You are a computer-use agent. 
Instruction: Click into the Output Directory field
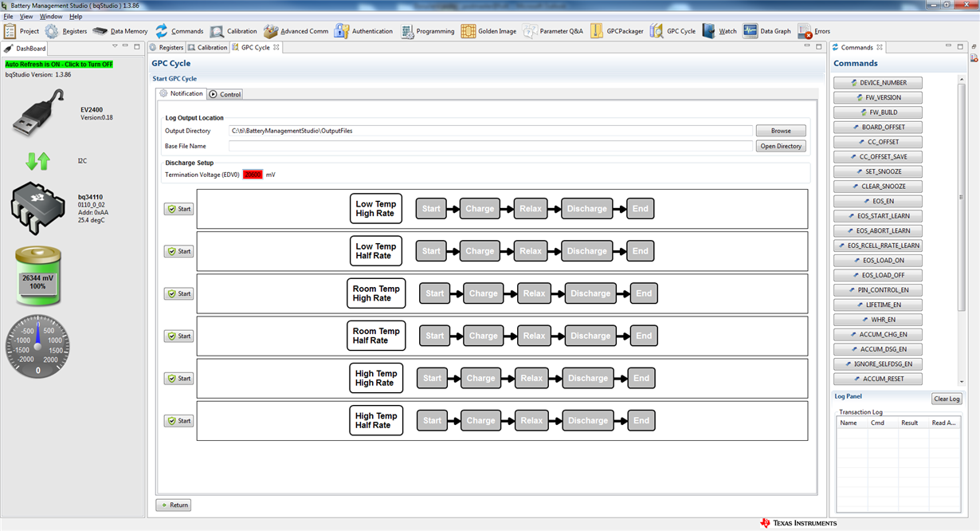click(x=491, y=131)
